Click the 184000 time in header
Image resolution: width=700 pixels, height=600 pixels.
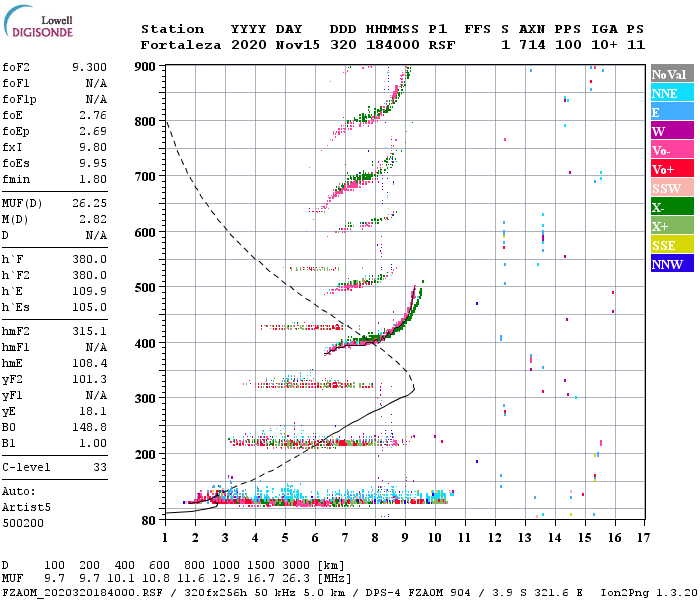(393, 45)
